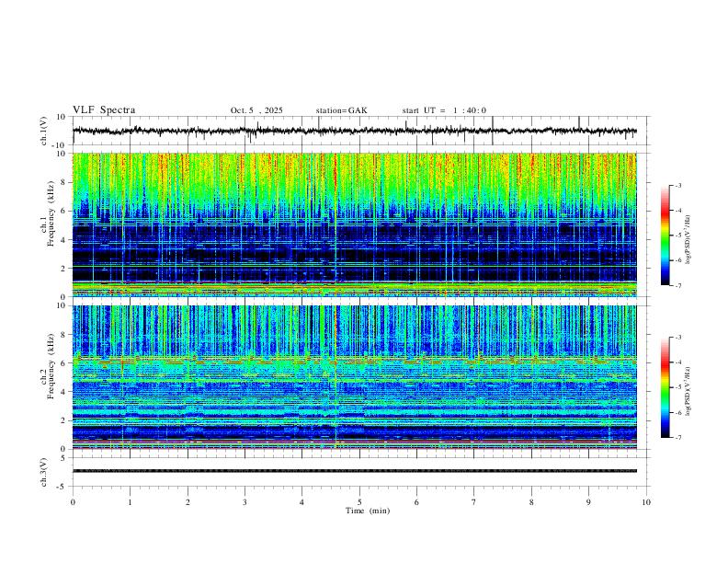Click time axis tick label "9"
The height and width of the screenshot is (563, 728).
pos(588,502)
